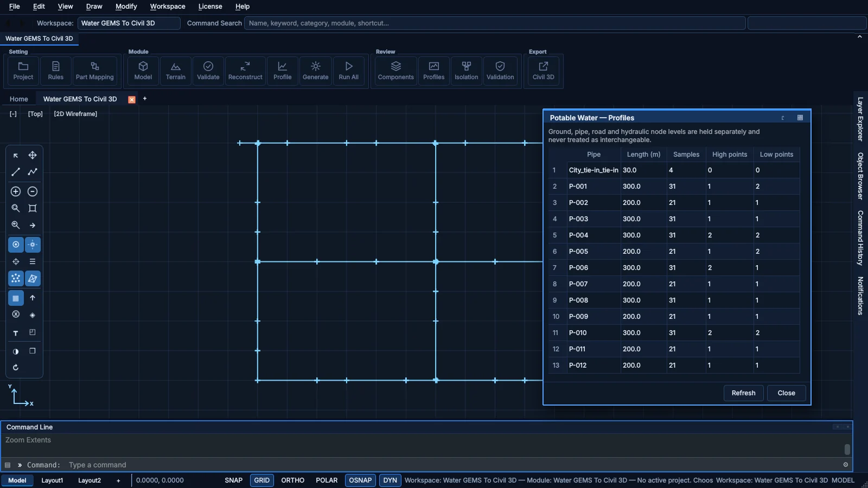
Task: Open the Modify menu
Action: coord(126,7)
